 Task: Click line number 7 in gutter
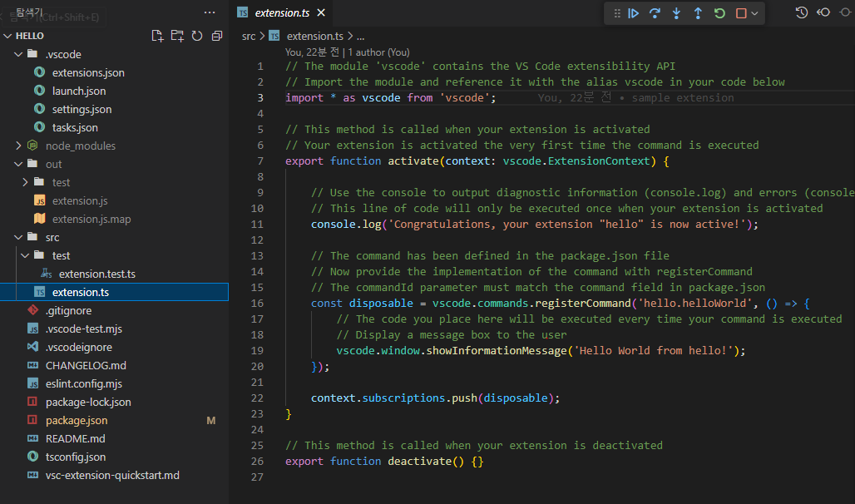[260, 161]
